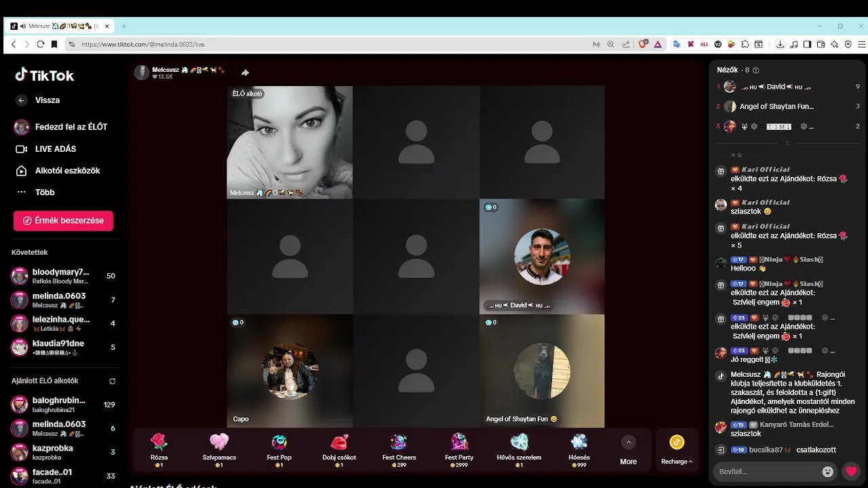The width and height of the screenshot is (868, 488).
Task: Send a like with heart button
Action: 851,471
